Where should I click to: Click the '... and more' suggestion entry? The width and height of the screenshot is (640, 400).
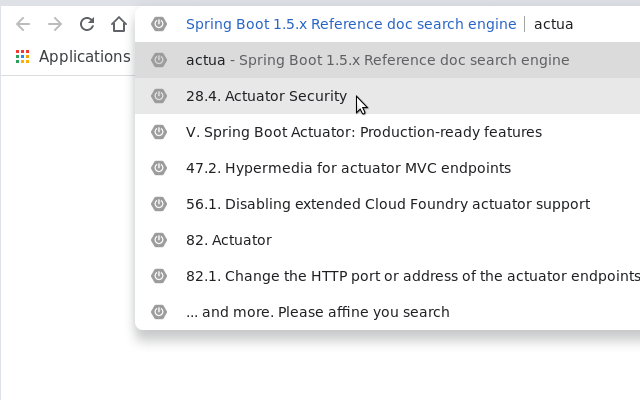318,312
